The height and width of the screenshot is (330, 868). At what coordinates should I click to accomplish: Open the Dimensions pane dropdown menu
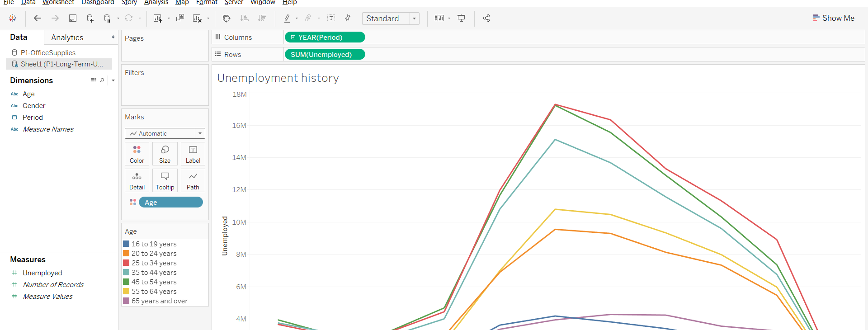(x=113, y=80)
